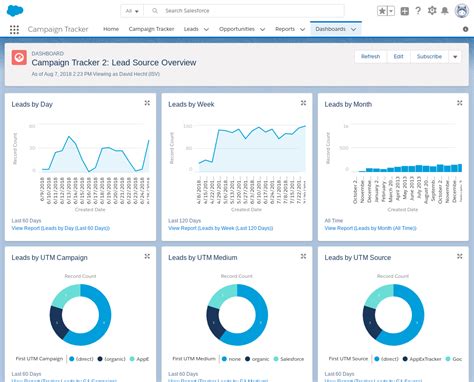The height and width of the screenshot is (382, 474).
Task: Click the Edit dashboard button
Action: pos(398,57)
